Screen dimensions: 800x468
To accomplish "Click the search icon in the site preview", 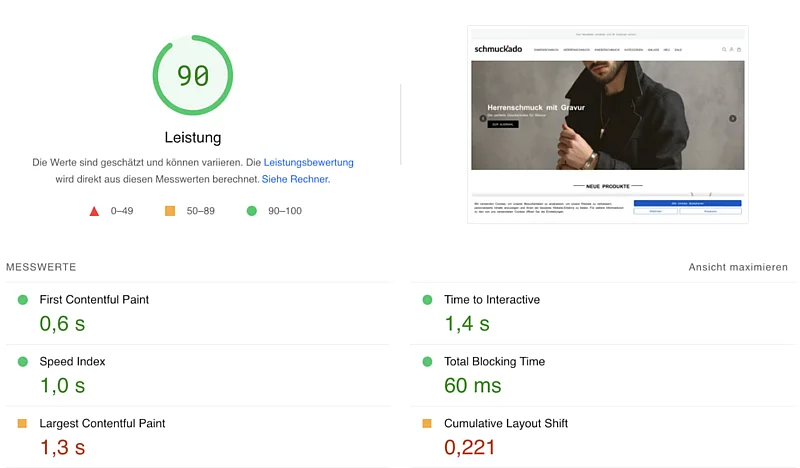I will [724, 49].
